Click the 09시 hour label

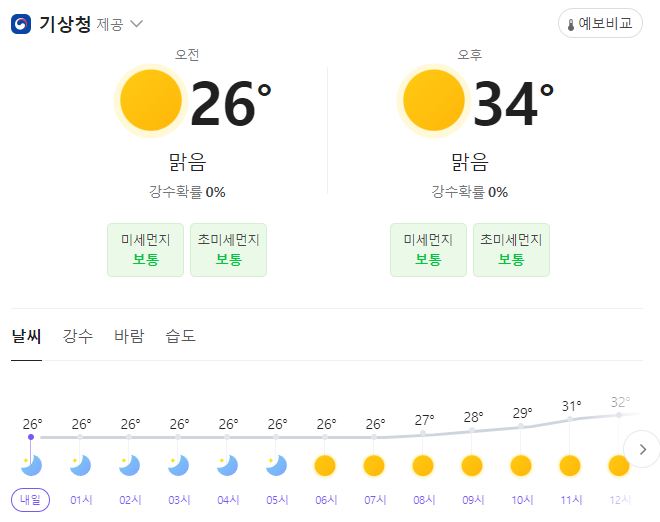(x=473, y=500)
